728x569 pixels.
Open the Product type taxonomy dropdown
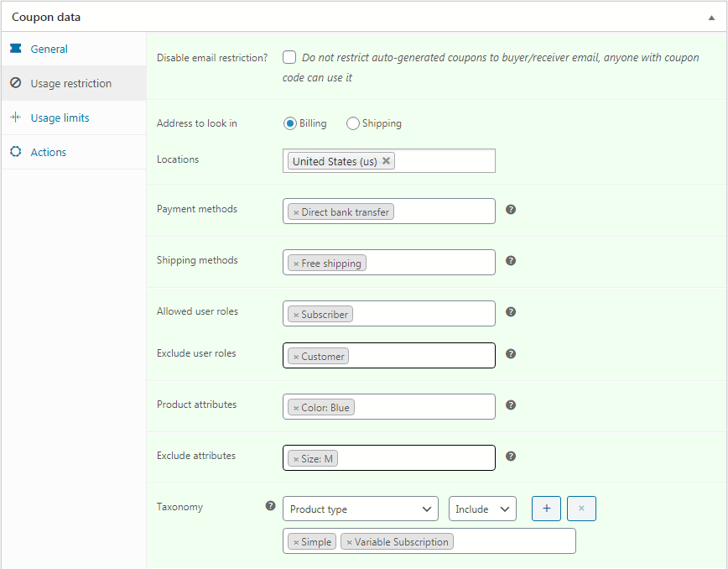[361, 509]
